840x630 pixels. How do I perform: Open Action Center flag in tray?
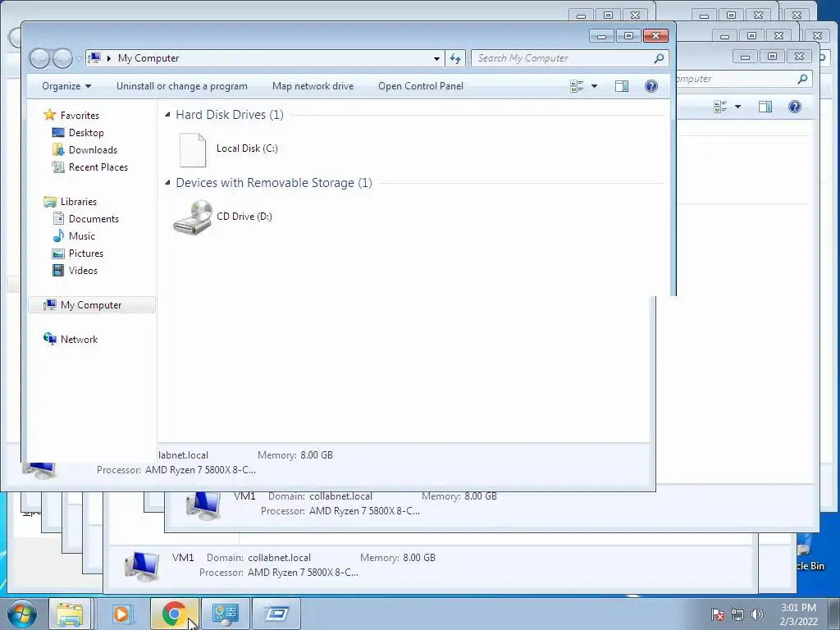coord(718,614)
